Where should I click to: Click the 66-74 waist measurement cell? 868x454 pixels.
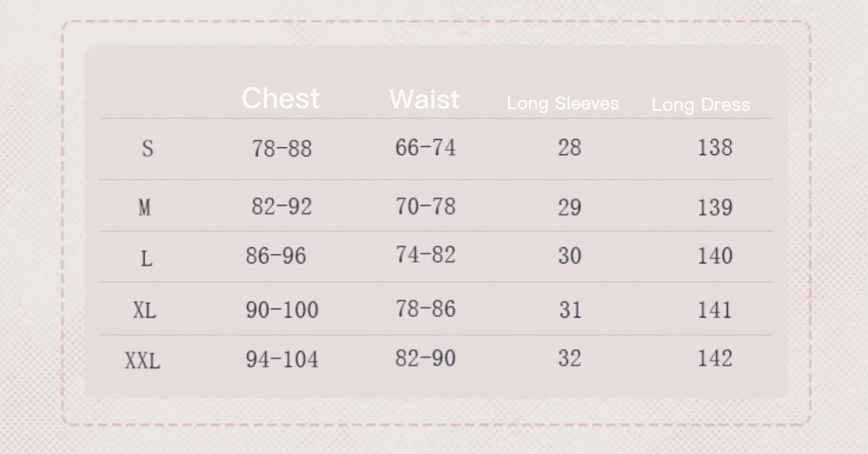(x=425, y=148)
